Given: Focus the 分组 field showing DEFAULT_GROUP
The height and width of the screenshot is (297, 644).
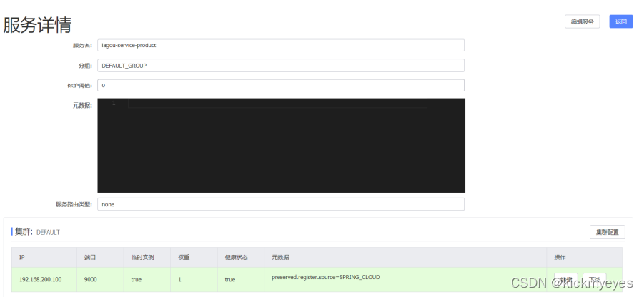Looking at the screenshot, I should coord(281,65).
